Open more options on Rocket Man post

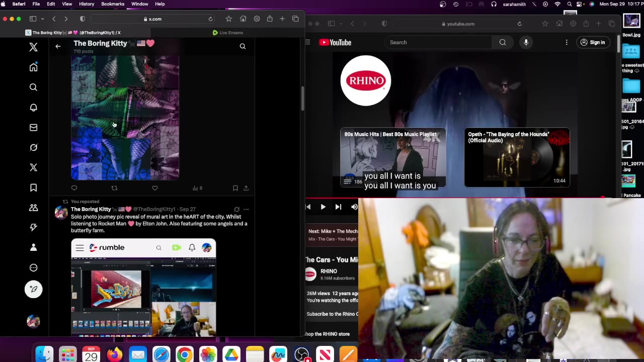(246, 209)
